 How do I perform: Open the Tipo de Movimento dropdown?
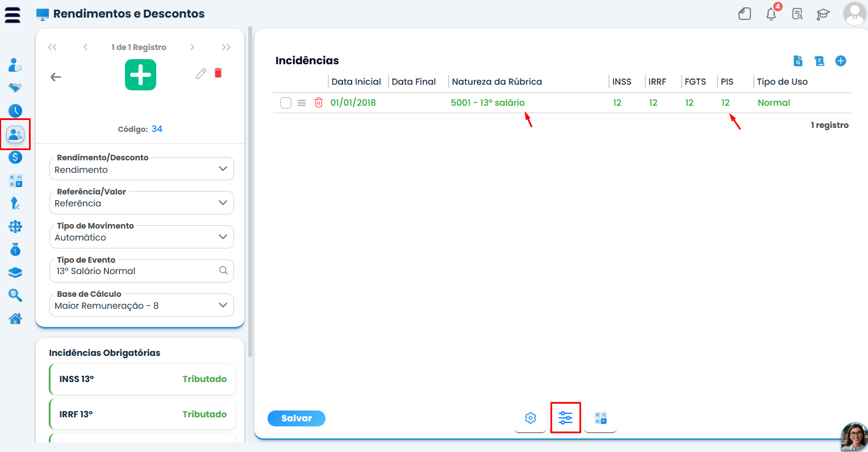coord(142,237)
